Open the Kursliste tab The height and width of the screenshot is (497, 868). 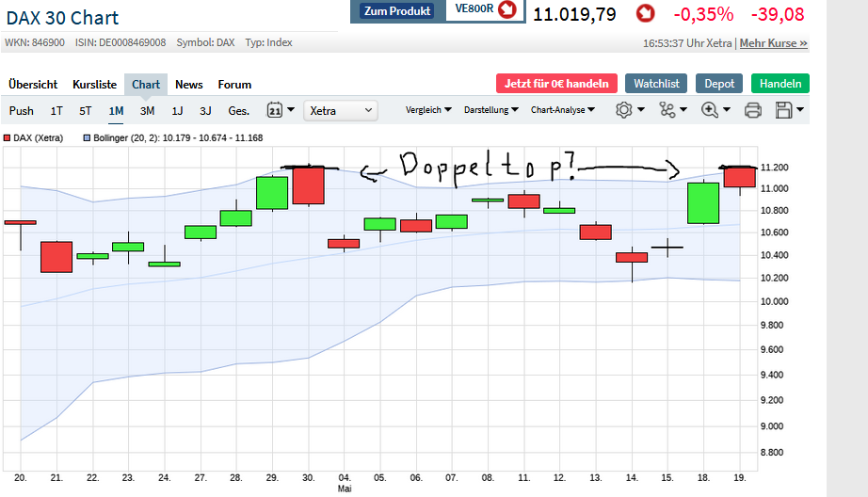coord(92,84)
